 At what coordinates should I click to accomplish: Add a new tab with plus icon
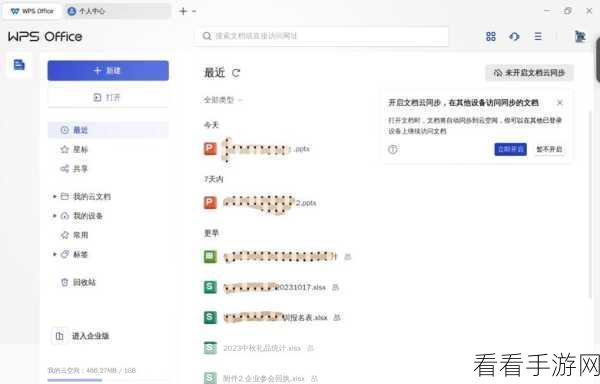click(183, 11)
